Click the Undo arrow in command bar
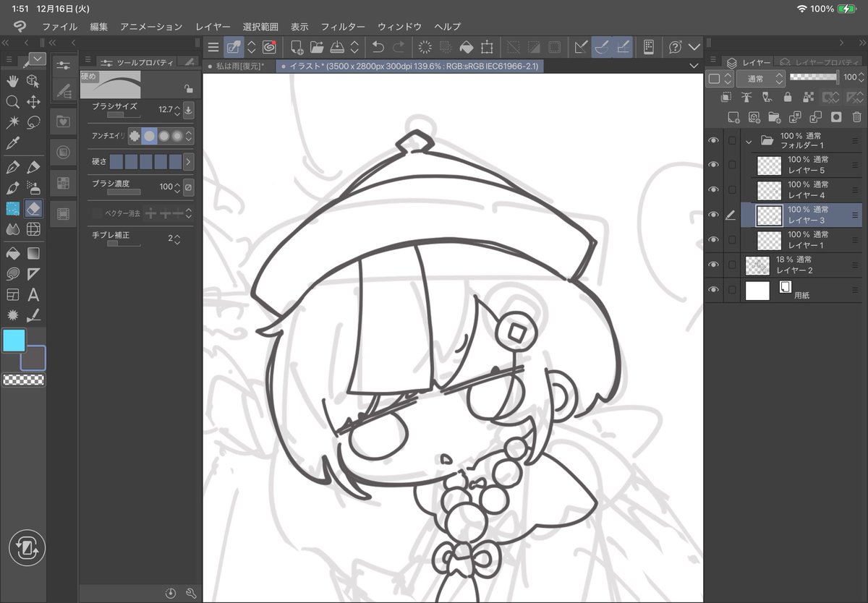 pyautogui.click(x=378, y=47)
